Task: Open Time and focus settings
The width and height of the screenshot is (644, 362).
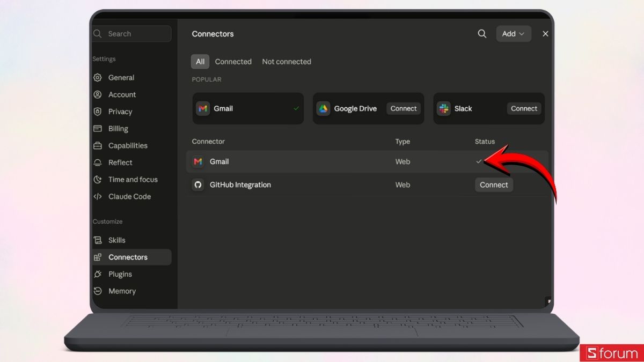Action: pyautogui.click(x=132, y=180)
